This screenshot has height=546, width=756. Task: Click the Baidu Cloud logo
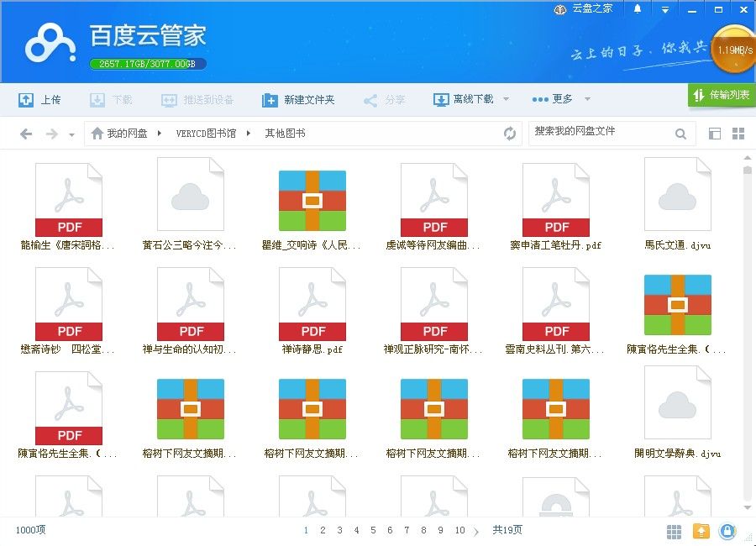tap(50, 45)
